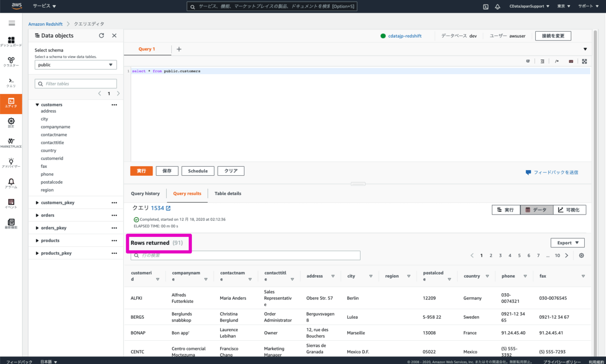Open the 最新機能 sidebar icon
The height and width of the screenshot is (364, 606).
pyautogui.click(x=11, y=224)
